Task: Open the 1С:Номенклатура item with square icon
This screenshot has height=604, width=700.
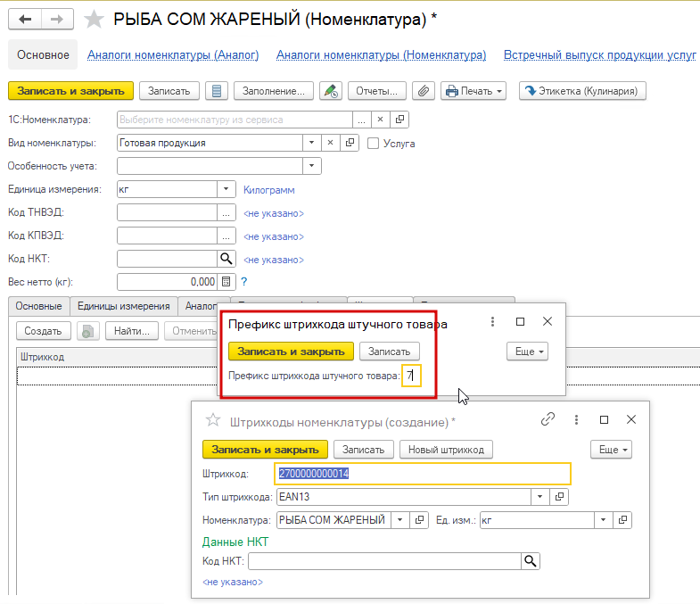Action: [x=399, y=120]
